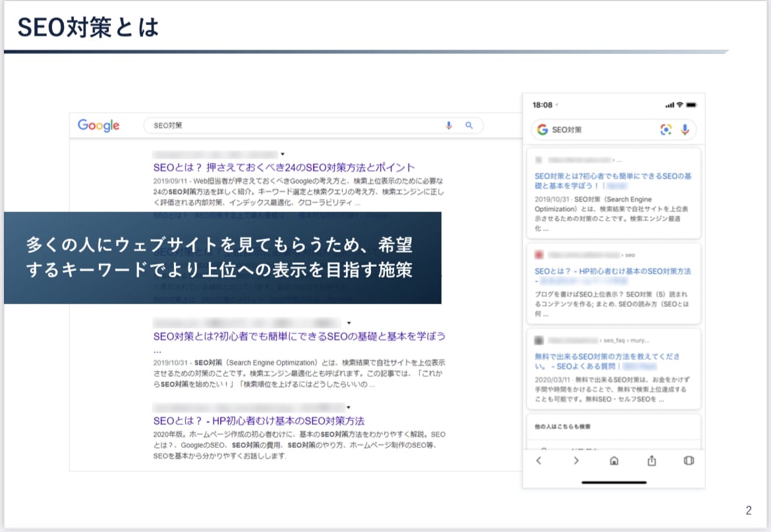Tap the mobile browser forward arrow
Image resolution: width=771 pixels, height=532 pixels.
tap(577, 461)
